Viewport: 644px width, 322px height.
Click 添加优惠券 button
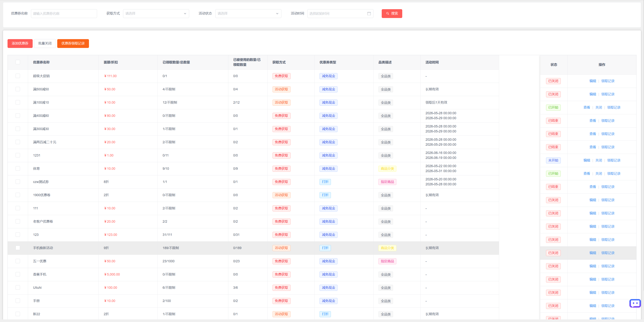click(20, 43)
